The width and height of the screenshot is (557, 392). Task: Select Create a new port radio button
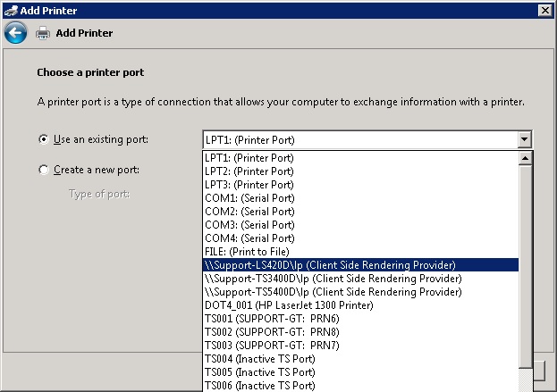[x=43, y=170]
